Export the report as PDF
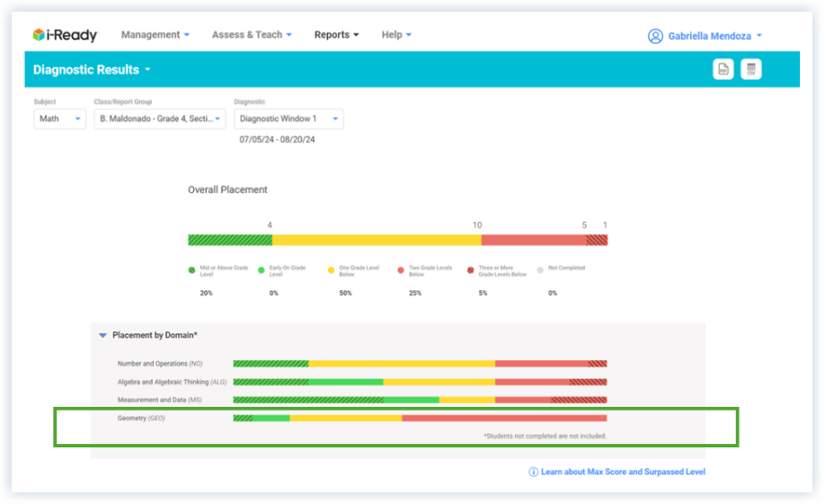The height and width of the screenshot is (504, 825). tap(723, 69)
